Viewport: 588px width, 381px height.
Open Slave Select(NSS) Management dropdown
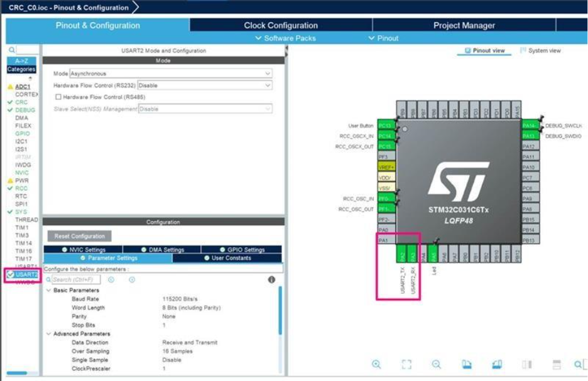[205, 109]
